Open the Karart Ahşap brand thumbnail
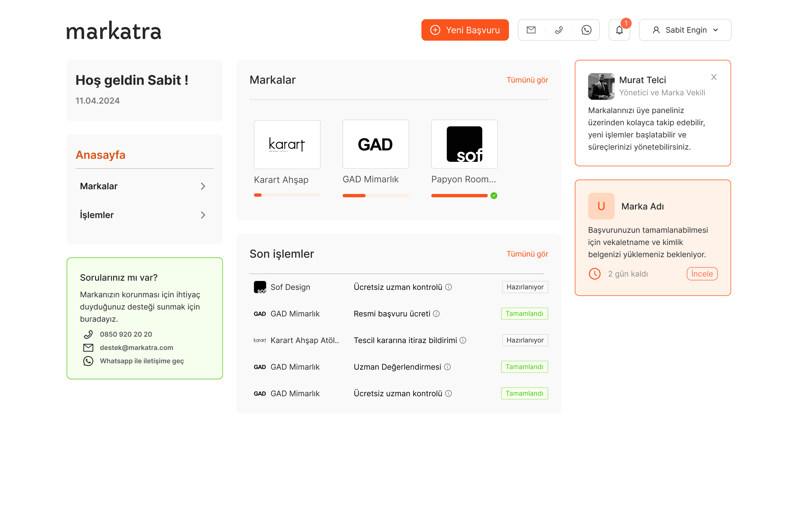This screenshot has height=532, width=798. [287, 145]
